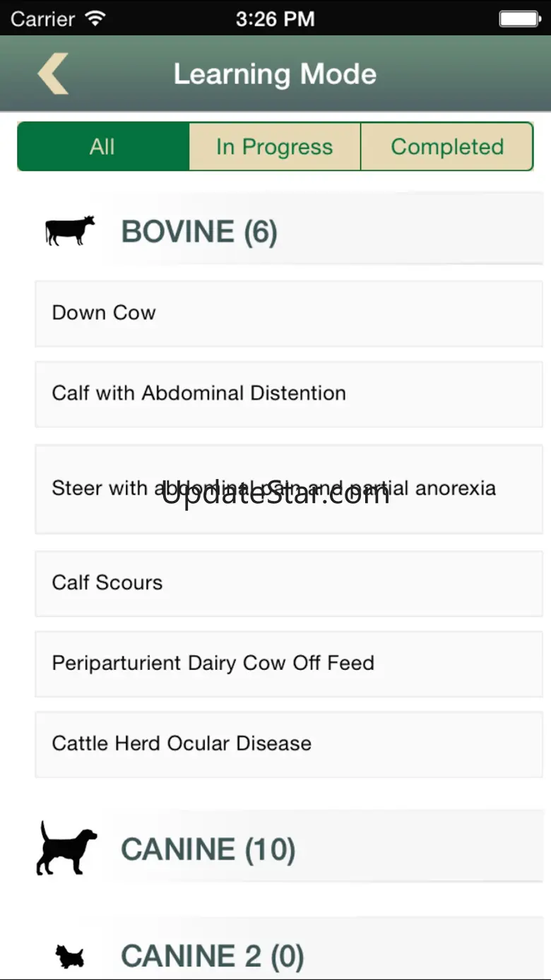Image resolution: width=551 pixels, height=980 pixels.
Task: Open Calf with Abdominal Distention case
Action: 289,394
